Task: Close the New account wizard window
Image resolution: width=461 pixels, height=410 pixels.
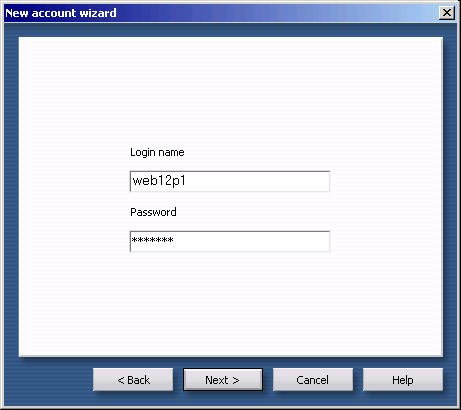Action: [x=447, y=13]
